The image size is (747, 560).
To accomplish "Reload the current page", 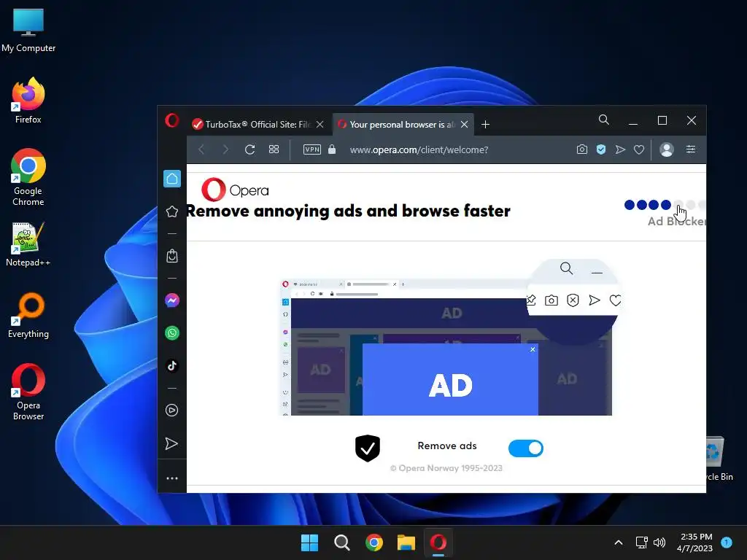I will tap(249, 149).
